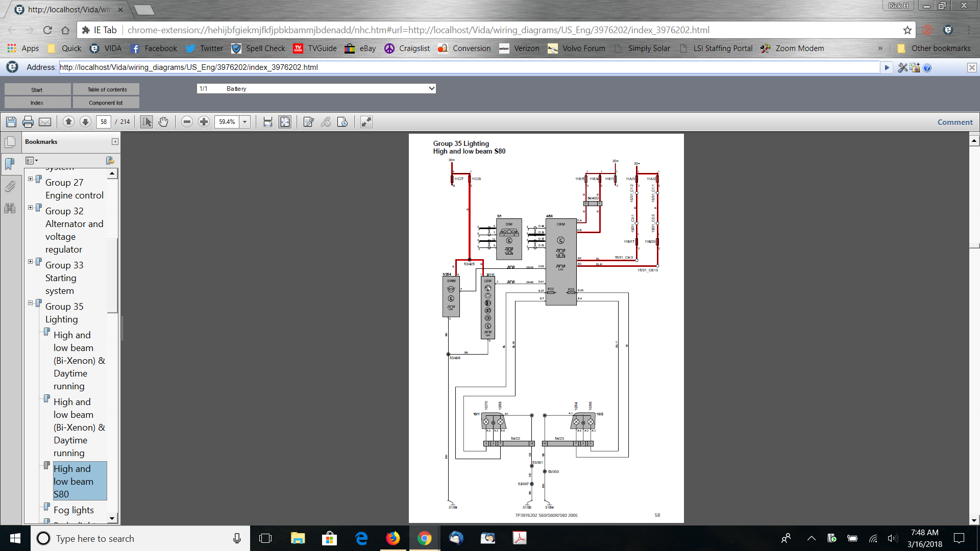Select the Hand pan tool

[163, 122]
